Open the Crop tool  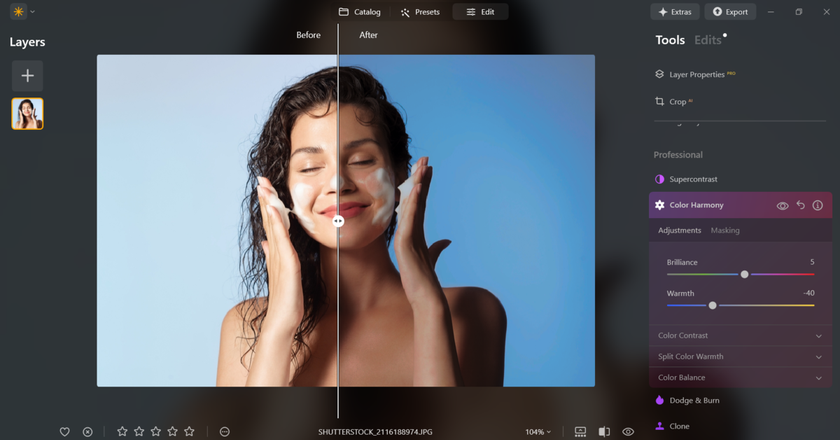pyautogui.click(x=673, y=101)
